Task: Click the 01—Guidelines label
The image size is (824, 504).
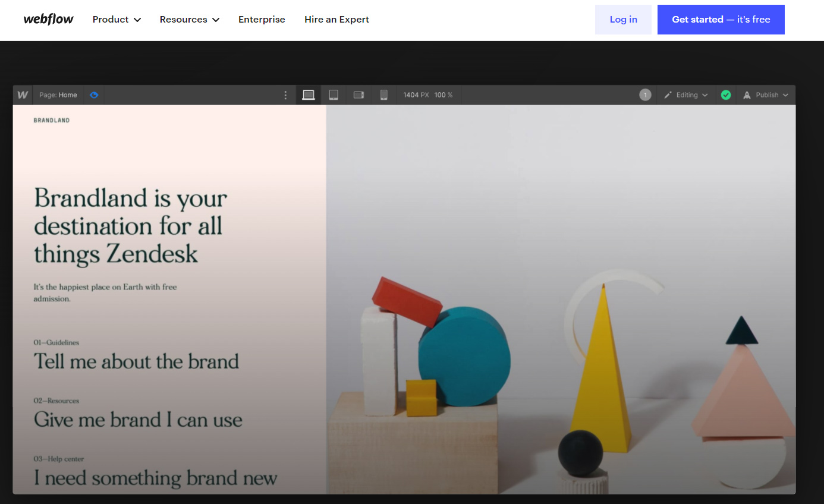Action: pyautogui.click(x=56, y=342)
